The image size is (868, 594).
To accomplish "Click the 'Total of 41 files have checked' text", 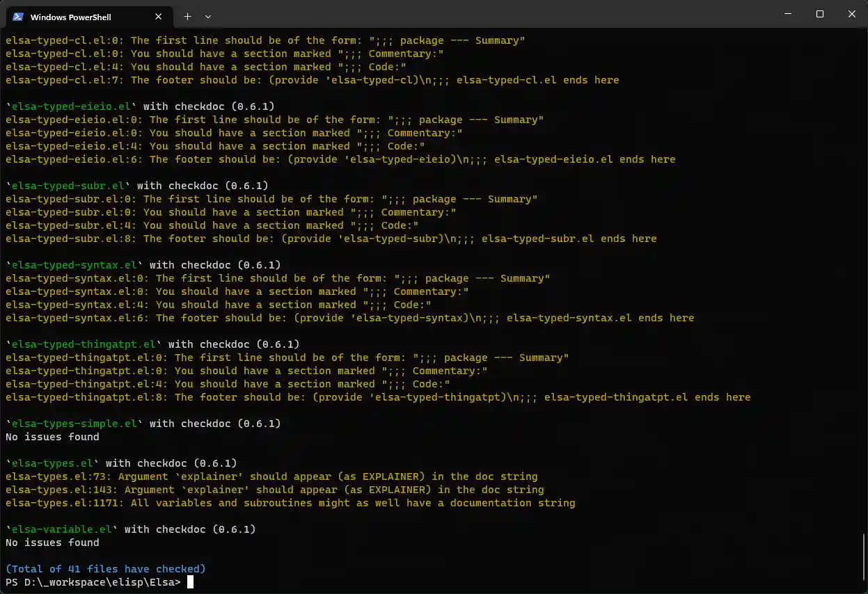I will [x=106, y=569].
